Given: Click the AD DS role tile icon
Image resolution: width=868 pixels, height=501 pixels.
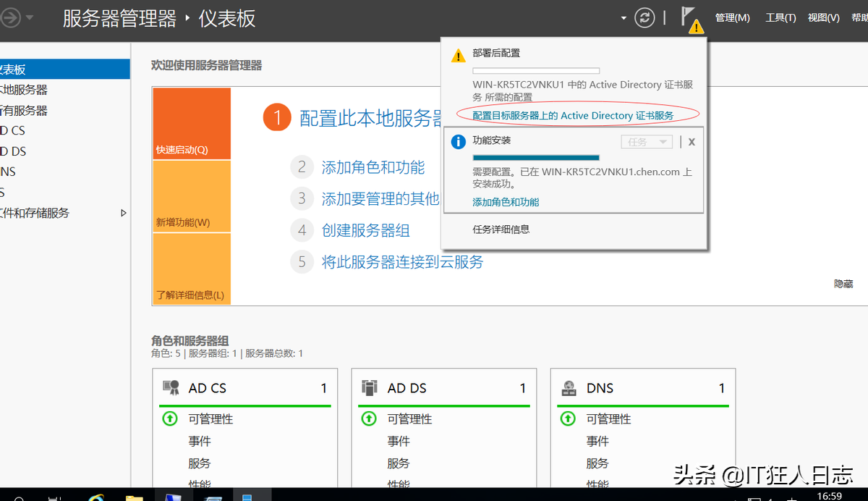Looking at the screenshot, I should (369, 388).
